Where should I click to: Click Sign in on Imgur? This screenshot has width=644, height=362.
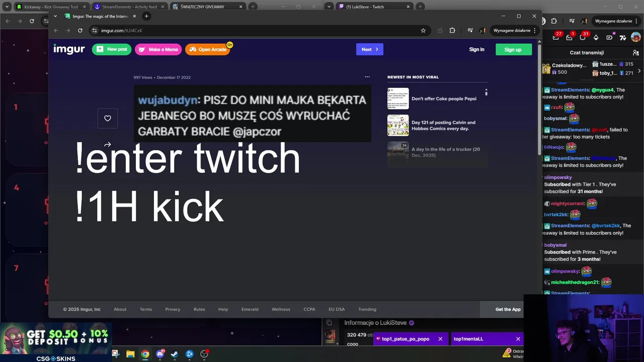(476, 49)
